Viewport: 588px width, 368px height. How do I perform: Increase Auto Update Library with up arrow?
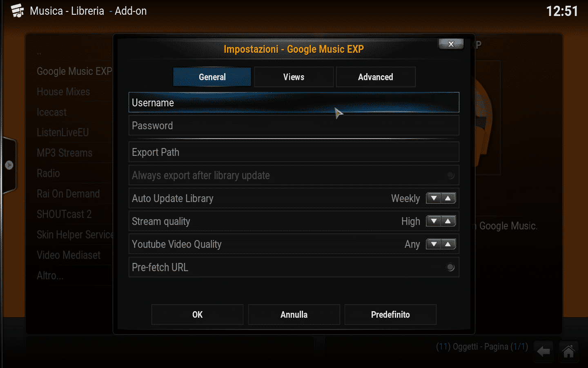pos(448,198)
